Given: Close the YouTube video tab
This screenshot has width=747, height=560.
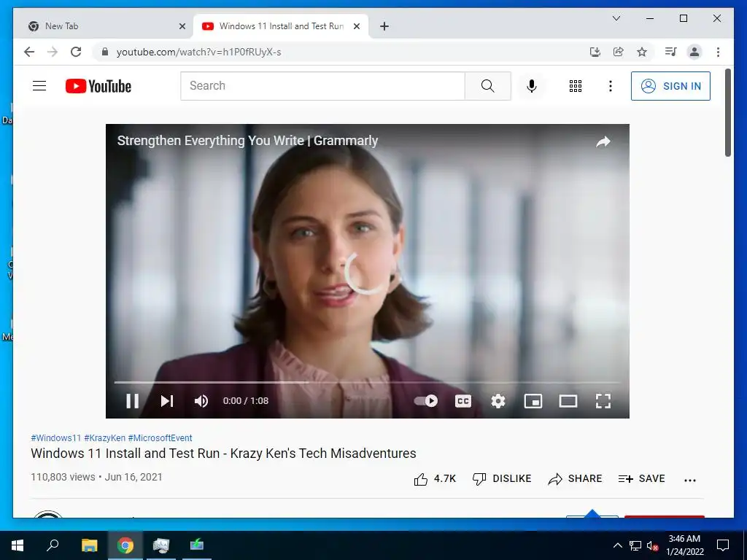Looking at the screenshot, I should pyautogui.click(x=356, y=27).
